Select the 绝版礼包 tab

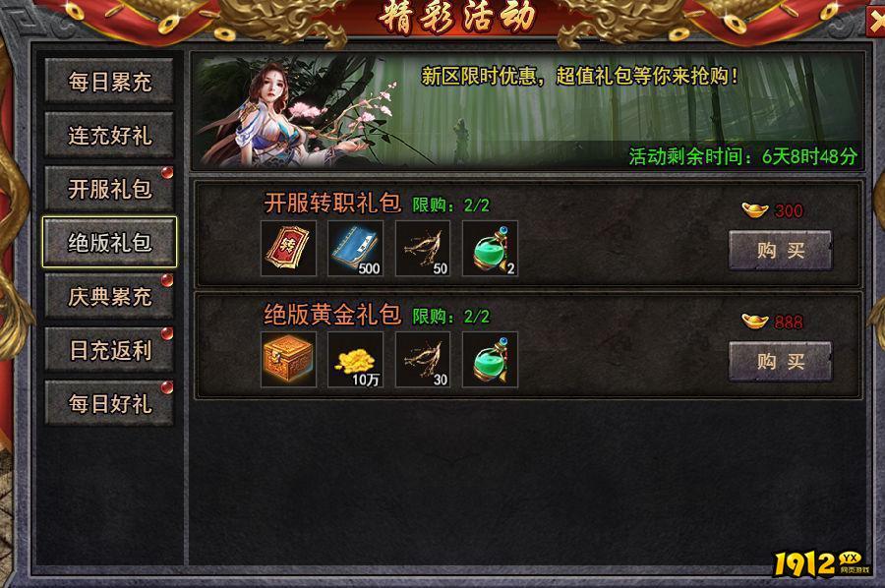(109, 243)
